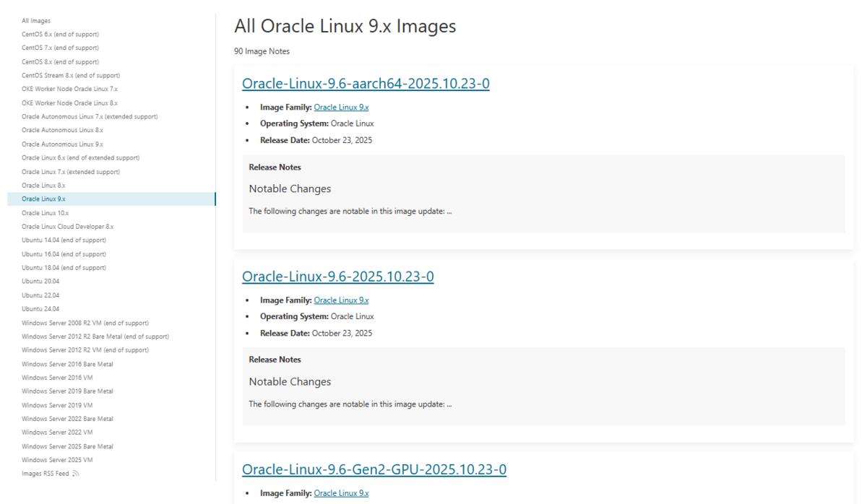867x504 pixels.
Task: Open Oracle Linux 10.x in sidebar
Action: 45,213
